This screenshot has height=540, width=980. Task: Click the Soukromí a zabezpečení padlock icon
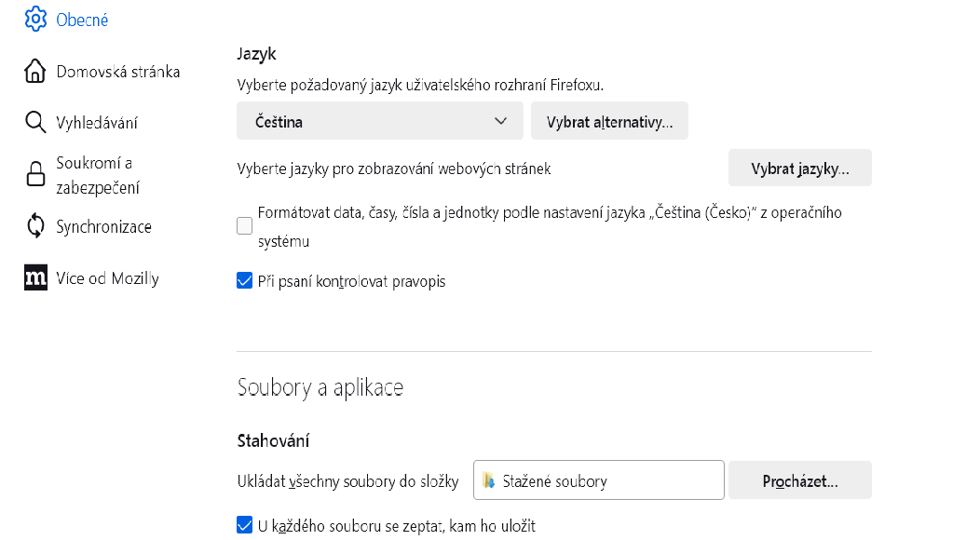pos(35,175)
